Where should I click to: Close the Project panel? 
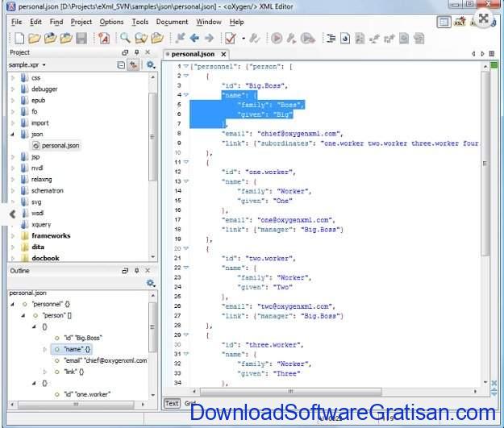tap(148, 52)
